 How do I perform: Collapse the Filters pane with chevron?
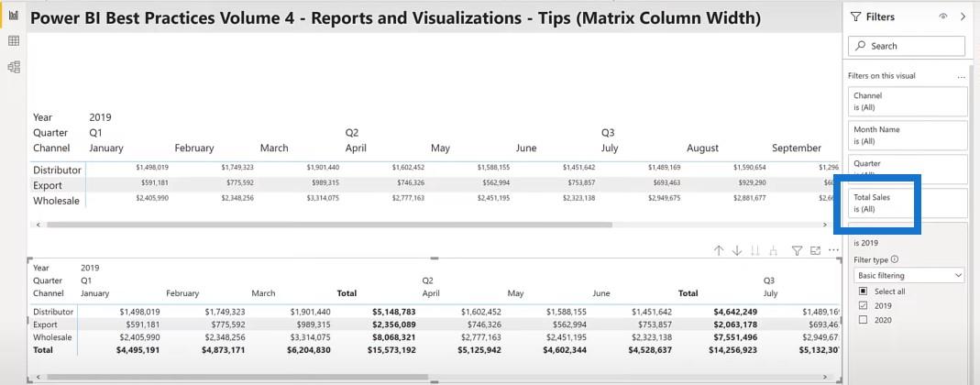963,16
